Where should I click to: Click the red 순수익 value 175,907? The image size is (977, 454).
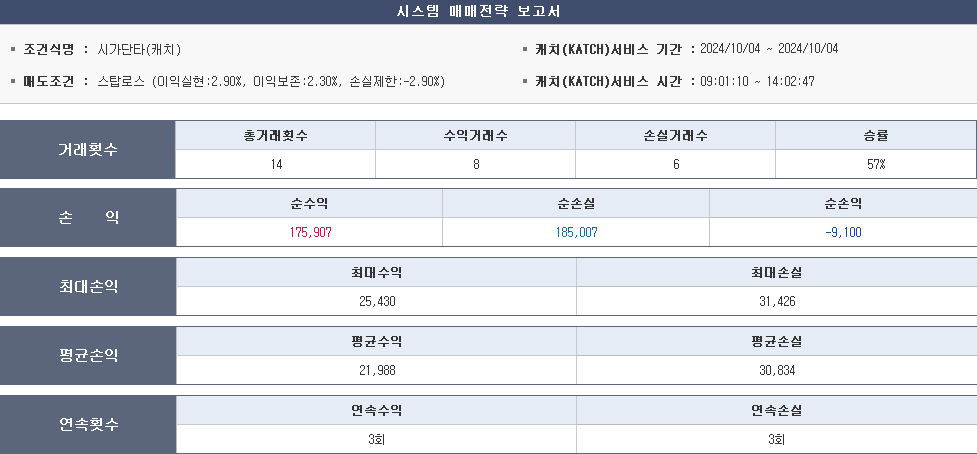309,232
